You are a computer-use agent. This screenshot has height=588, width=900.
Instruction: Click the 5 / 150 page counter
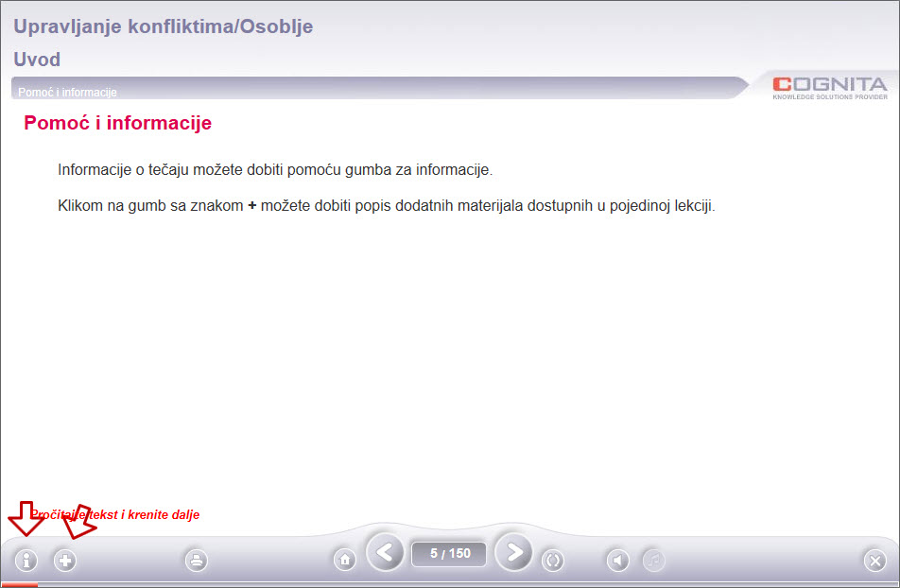coord(449,553)
